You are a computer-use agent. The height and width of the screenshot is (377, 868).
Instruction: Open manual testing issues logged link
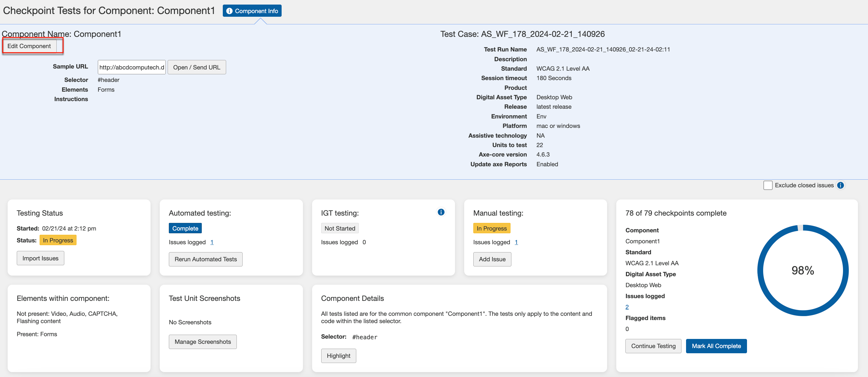tap(516, 242)
